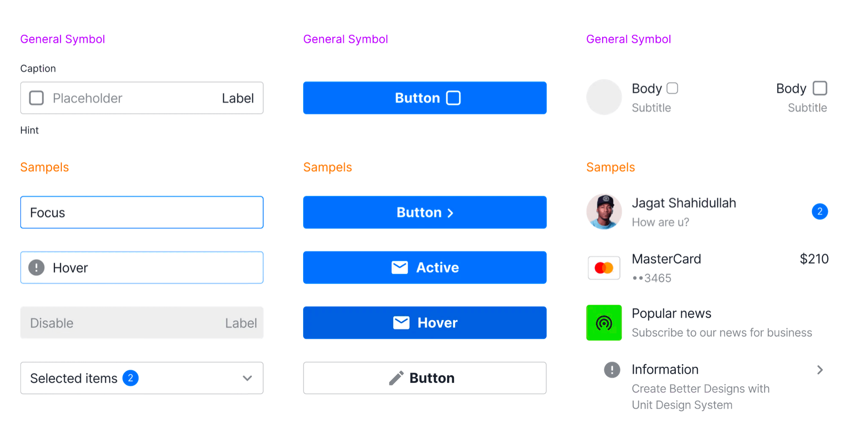Click the Information exclamation icon

[612, 370]
